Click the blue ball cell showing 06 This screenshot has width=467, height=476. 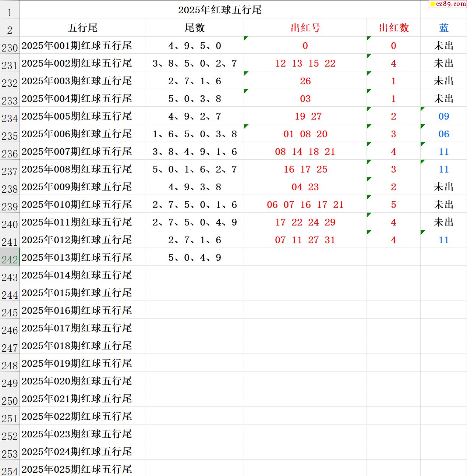point(443,134)
